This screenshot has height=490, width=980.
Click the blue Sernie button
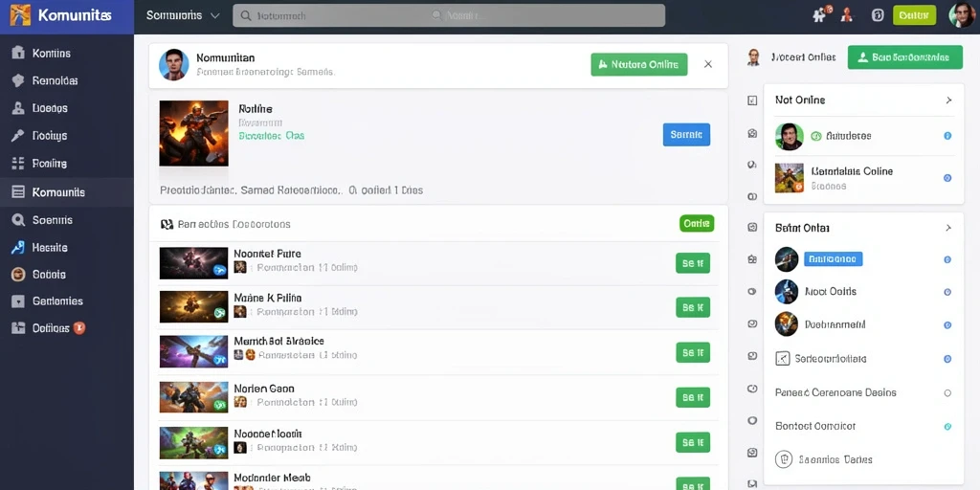(x=686, y=134)
